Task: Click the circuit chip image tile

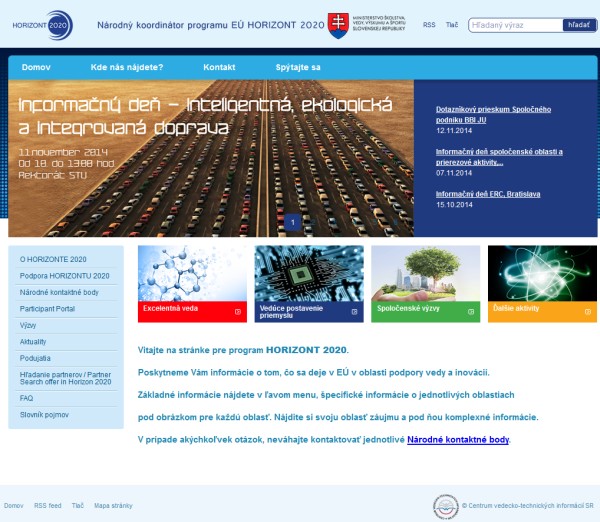Action: click(x=309, y=273)
